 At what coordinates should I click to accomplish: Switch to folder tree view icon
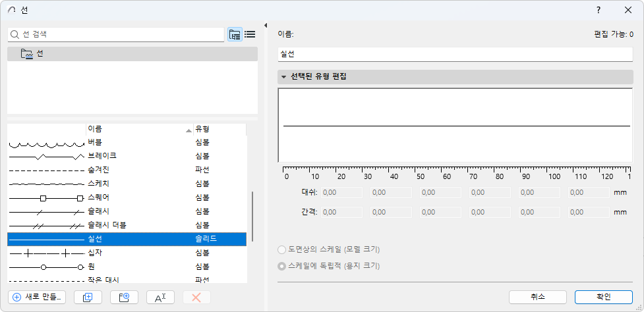point(235,35)
